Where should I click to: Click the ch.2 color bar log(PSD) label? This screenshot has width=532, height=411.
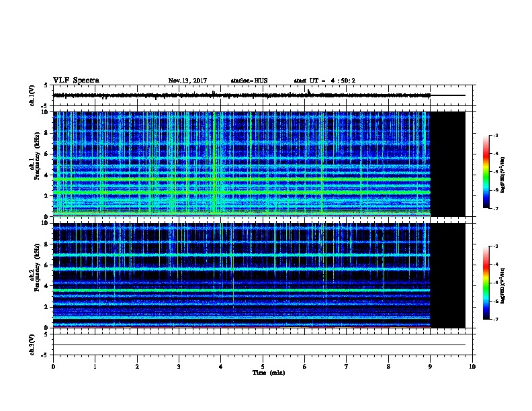pos(503,286)
